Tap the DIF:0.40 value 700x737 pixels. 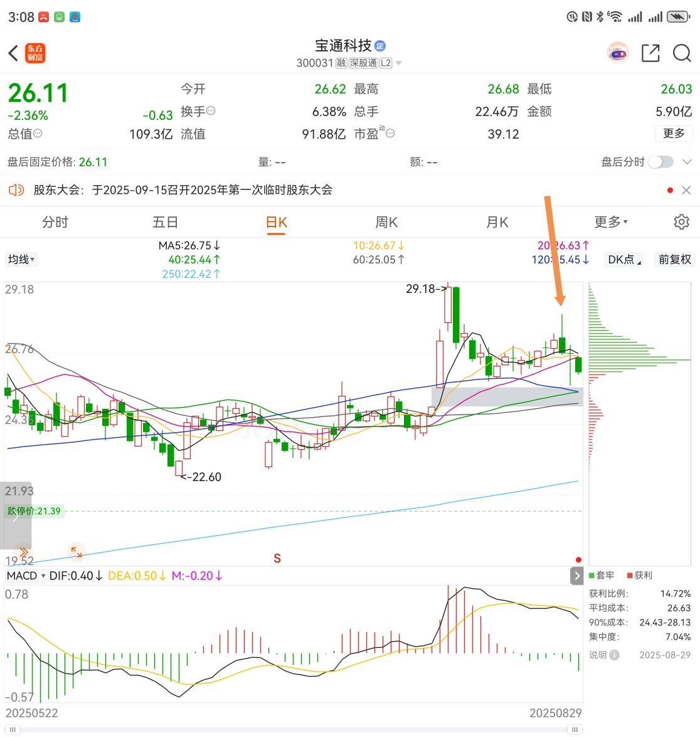click(x=76, y=576)
